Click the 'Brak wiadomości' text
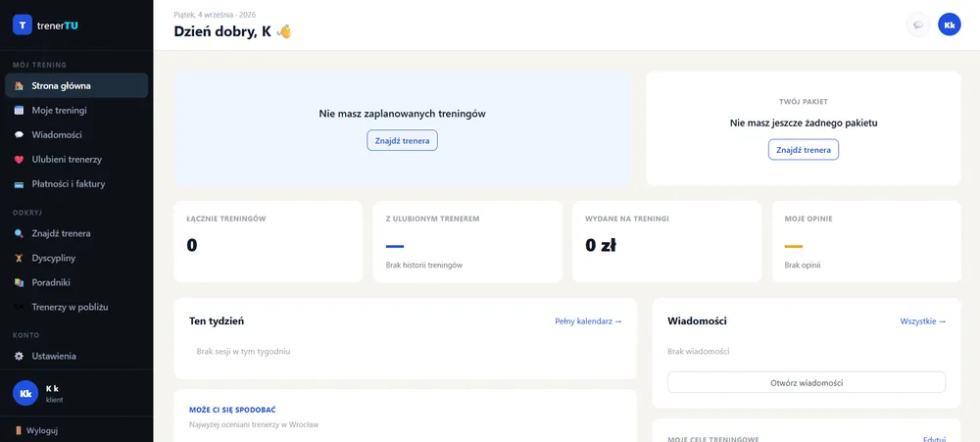The height and width of the screenshot is (442, 980). tap(698, 352)
